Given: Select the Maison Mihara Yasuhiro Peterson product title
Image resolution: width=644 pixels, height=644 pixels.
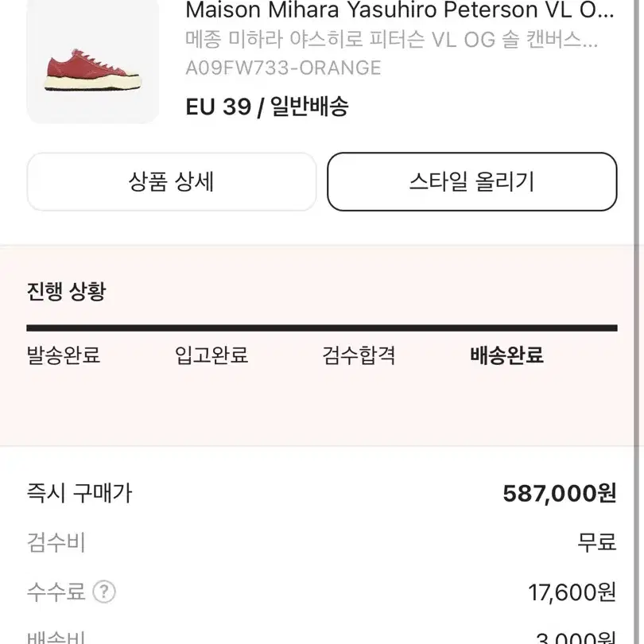Looking at the screenshot, I should pyautogui.click(x=400, y=10).
